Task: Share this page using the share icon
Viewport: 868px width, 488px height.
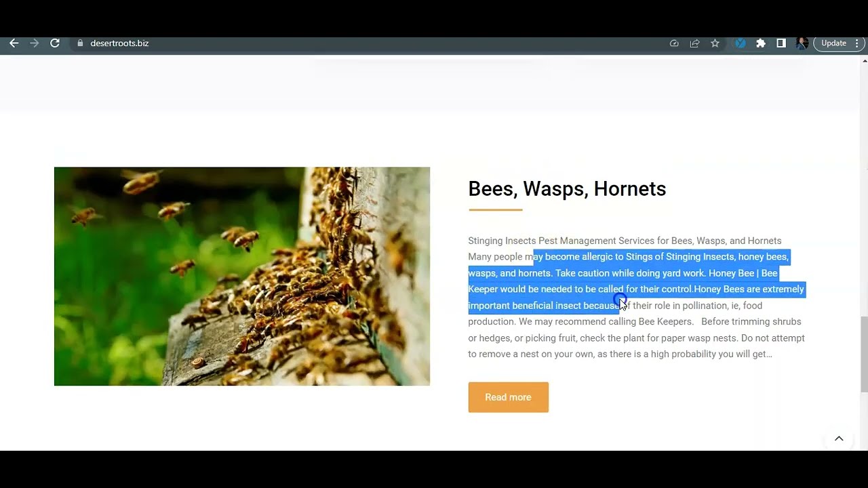Action: click(x=694, y=43)
